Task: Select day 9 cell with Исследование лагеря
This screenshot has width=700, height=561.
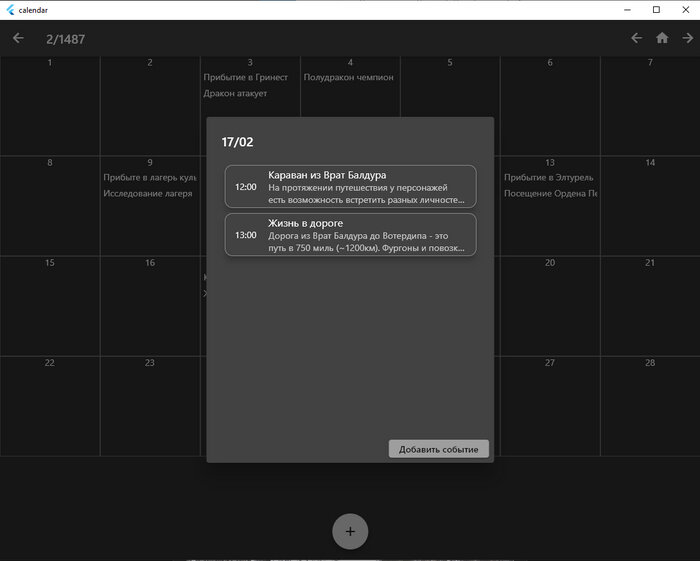Action: (x=150, y=205)
